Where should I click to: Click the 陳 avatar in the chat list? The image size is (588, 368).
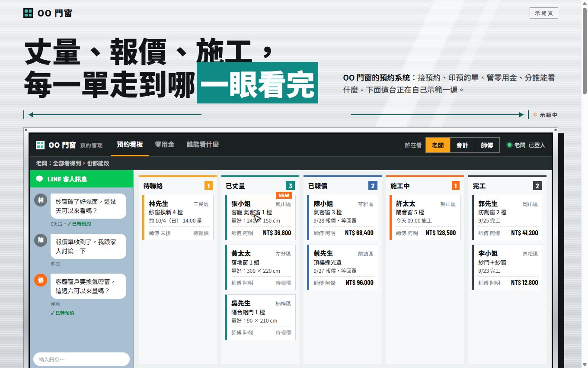tap(41, 240)
